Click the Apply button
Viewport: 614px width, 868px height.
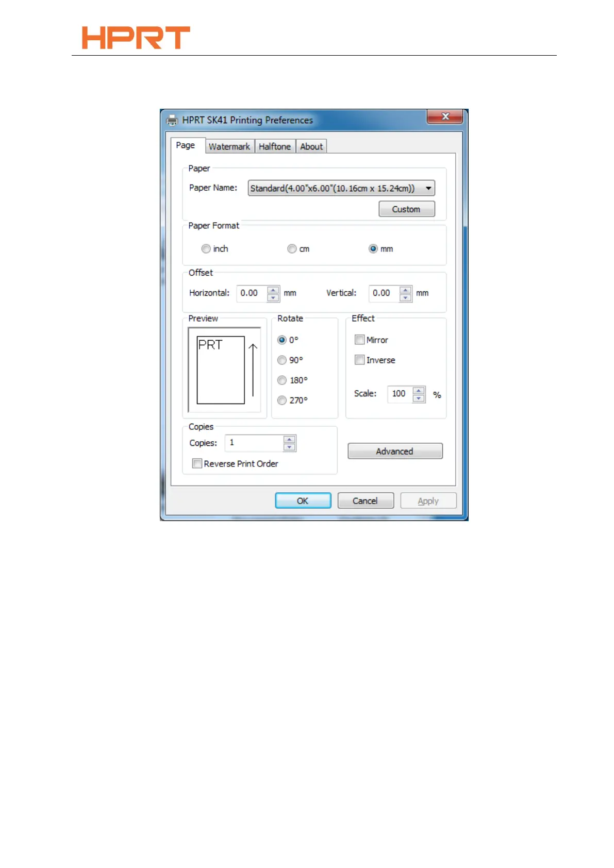coord(428,500)
